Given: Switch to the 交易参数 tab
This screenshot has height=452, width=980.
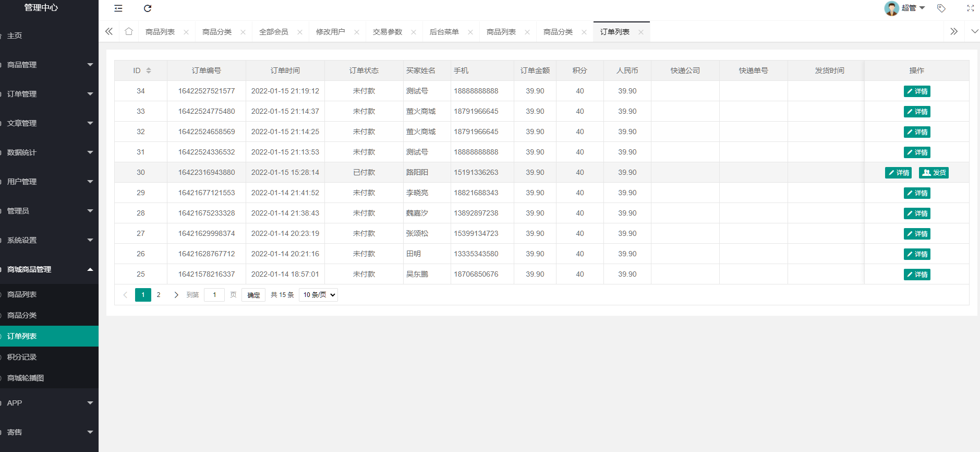Looking at the screenshot, I should (387, 32).
